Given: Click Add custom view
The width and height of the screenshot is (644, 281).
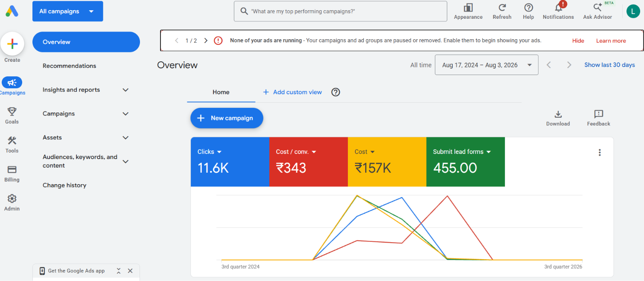Looking at the screenshot, I should pyautogui.click(x=292, y=92).
